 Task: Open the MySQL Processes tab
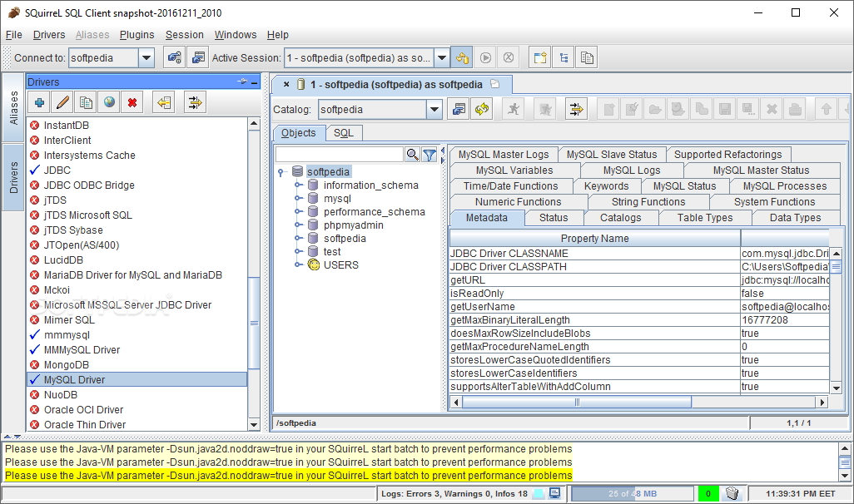[785, 186]
